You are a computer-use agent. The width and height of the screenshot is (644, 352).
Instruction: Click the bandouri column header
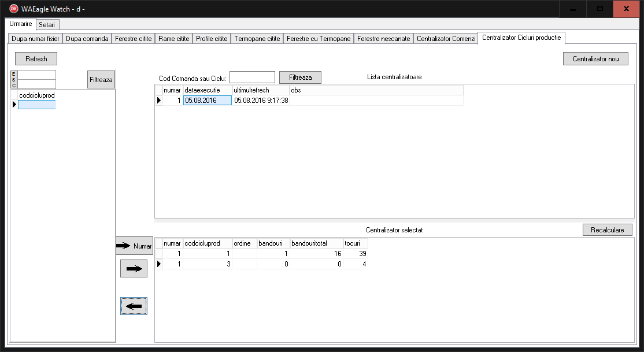(x=273, y=243)
